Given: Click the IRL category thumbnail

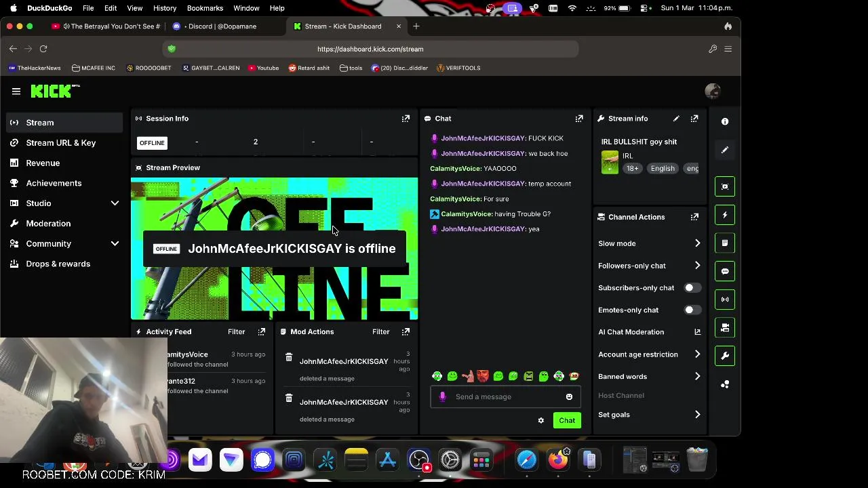Looking at the screenshot, I should pyautogui.click(x=610, y=162).
